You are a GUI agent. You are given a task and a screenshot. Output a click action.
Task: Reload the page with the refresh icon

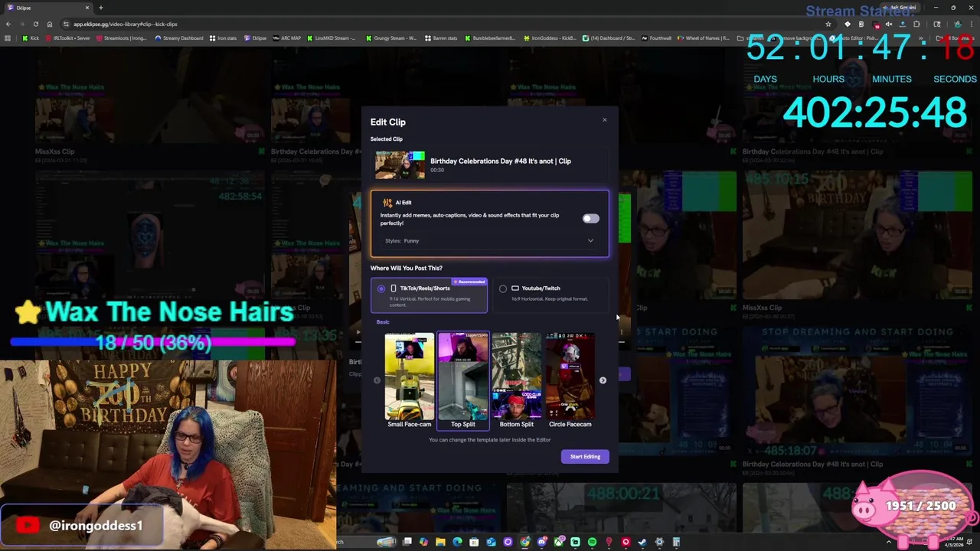point(35,24)
